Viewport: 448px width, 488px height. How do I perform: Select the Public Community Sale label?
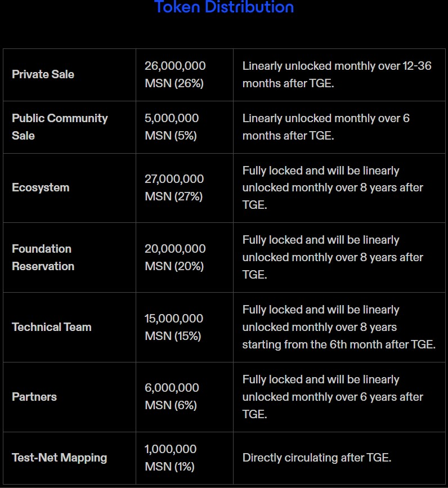click(x=60, y=127)
